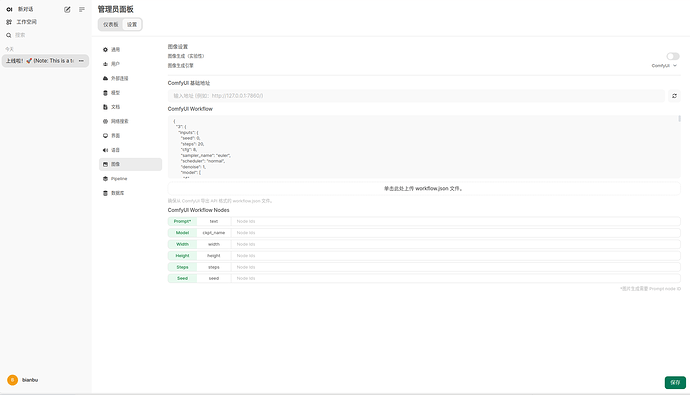Switch to the 设置 tab
The height and width of the screenshot is (395, 690).
tap(132, 25)
